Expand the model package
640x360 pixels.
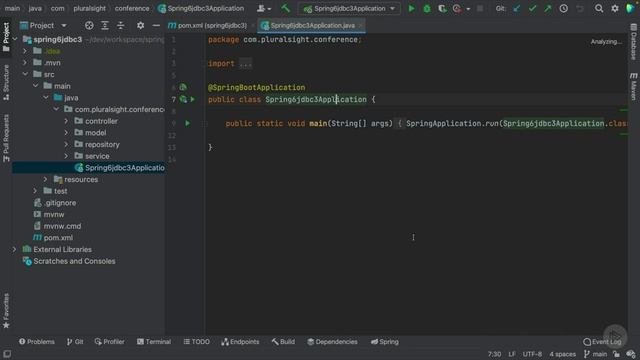(x=66, y=133)
